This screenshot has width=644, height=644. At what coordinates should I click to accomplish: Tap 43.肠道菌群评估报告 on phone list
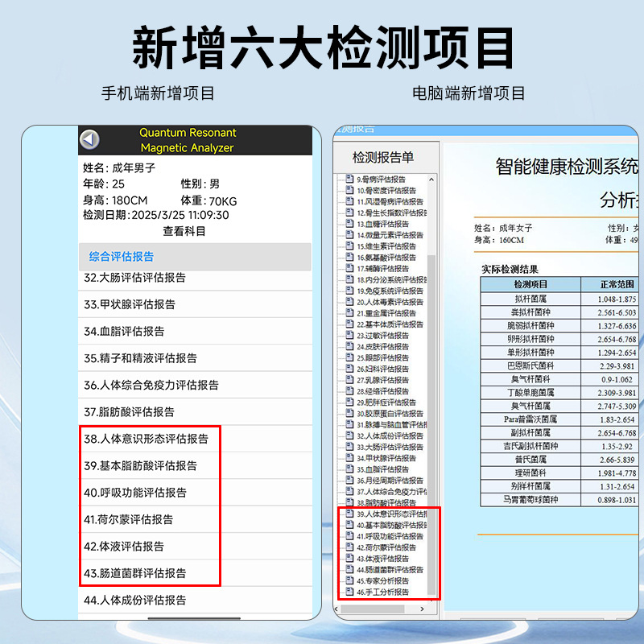tap(195, 573)
